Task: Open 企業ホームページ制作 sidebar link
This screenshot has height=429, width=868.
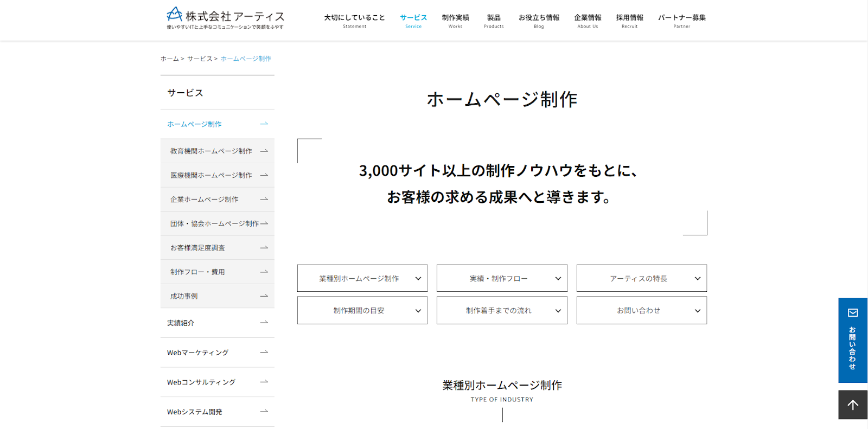Action: tap(218, 200)
